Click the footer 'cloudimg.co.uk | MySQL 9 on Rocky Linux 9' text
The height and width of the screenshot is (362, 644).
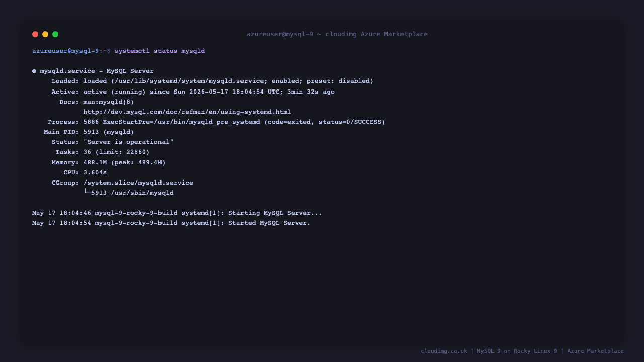click(489, 351)
